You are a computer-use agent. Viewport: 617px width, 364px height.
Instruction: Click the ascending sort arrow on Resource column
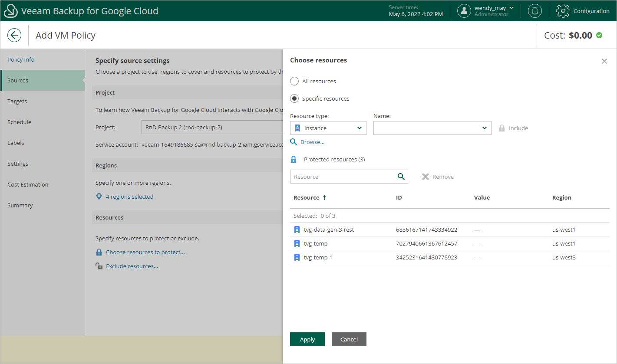pyautogui.click(x=324, y=197)
